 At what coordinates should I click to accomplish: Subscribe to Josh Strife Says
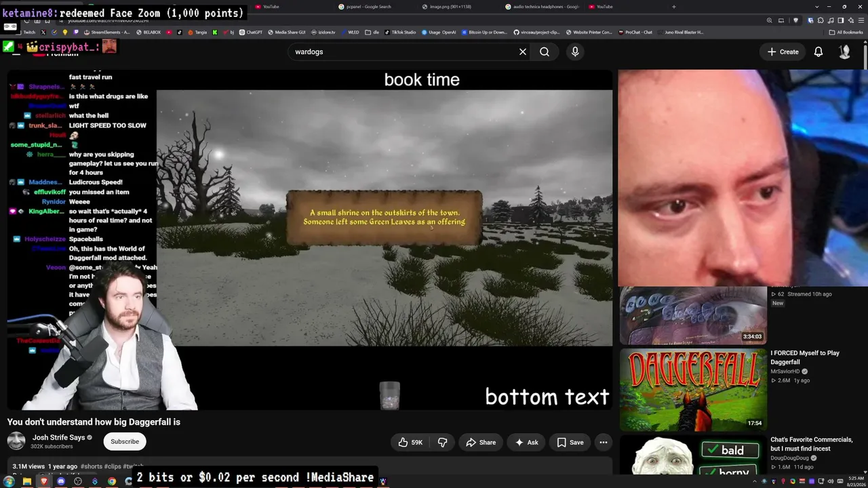[125, 442]
